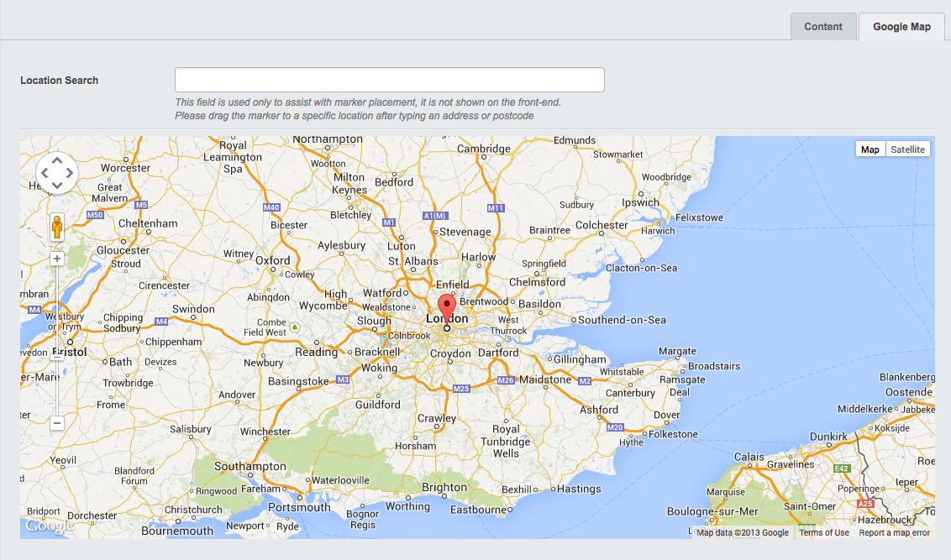Click the Street View pegman icon

tap(57, 228)
